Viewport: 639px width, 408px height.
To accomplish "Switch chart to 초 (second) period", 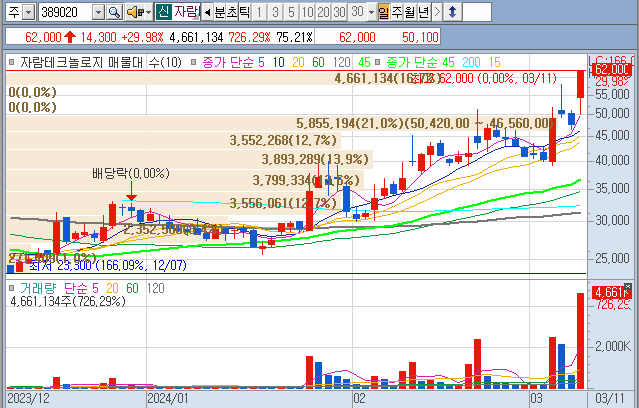I will click(x=231, y=12).
